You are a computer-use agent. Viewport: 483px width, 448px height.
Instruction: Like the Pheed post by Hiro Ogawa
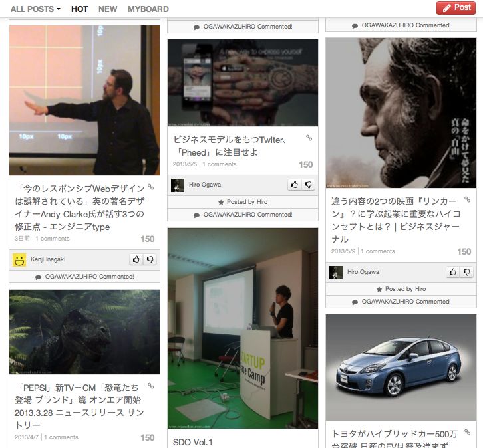tap(295, 184)
